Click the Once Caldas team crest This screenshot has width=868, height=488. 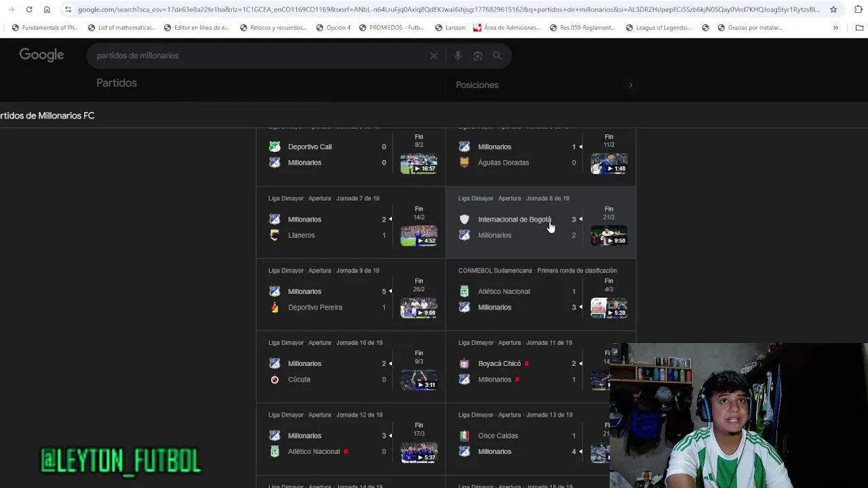pyautogui.click(x=465, y=436)
